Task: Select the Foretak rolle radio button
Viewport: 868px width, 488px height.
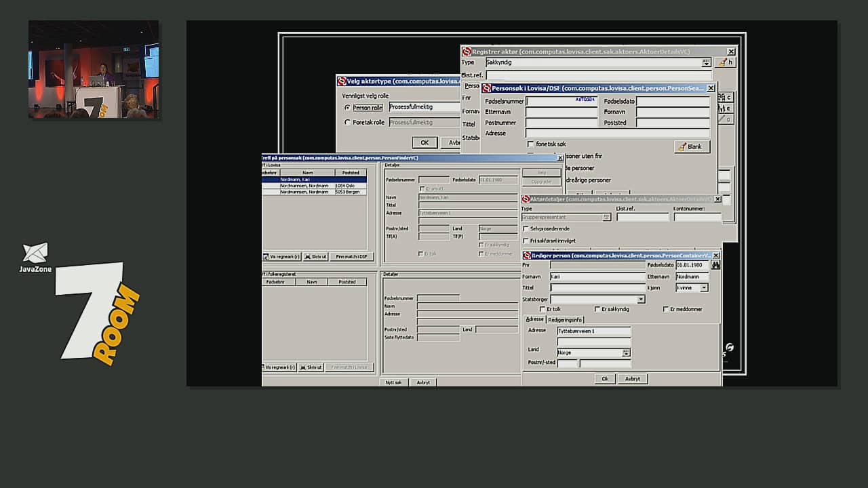Action: [347, 123]
